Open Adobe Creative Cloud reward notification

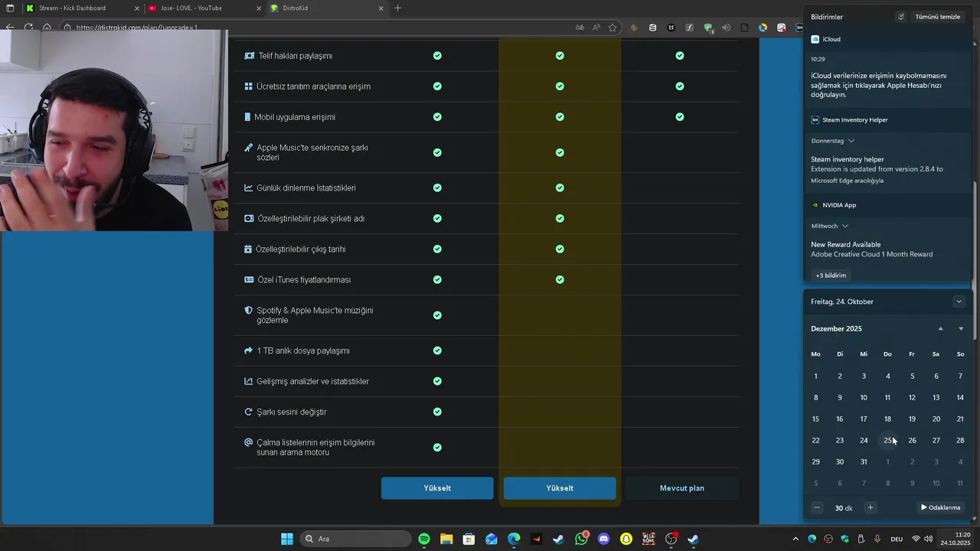(x=887, y=249)
